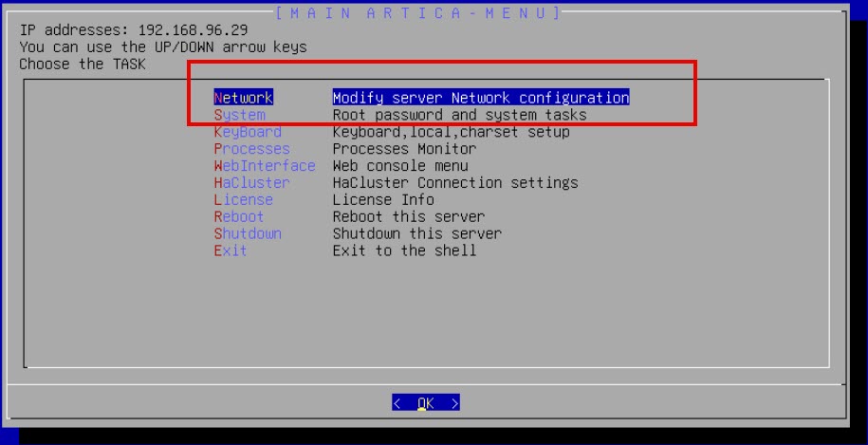Choose the Reboot menu entry
Image resolution: width=868 pixels, height=445 pixels.
click(239, 217)
